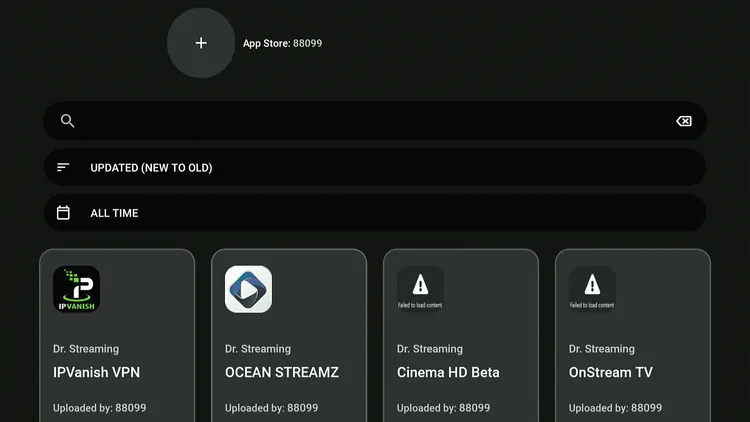Focus the search input field
The height and width of the screenshot is (422, 750).
(x=375, y=121)
